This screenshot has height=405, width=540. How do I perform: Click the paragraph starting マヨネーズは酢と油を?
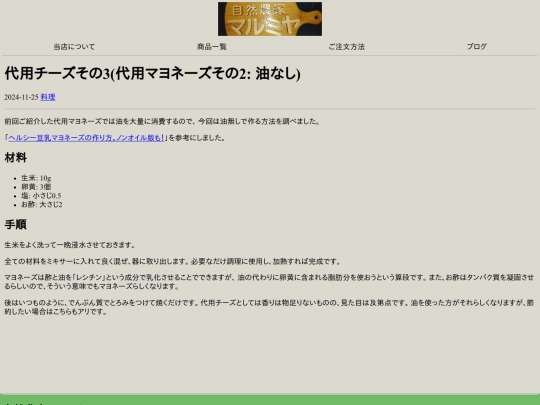[x=269, y=282]
